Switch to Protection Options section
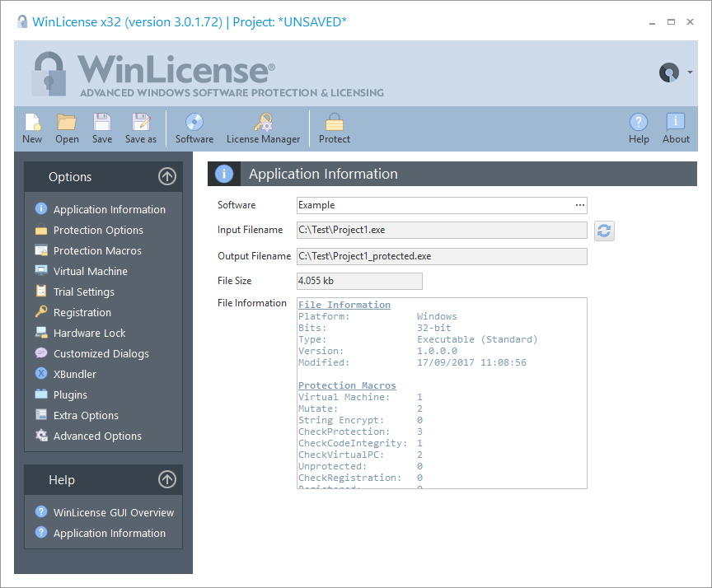 97,230
